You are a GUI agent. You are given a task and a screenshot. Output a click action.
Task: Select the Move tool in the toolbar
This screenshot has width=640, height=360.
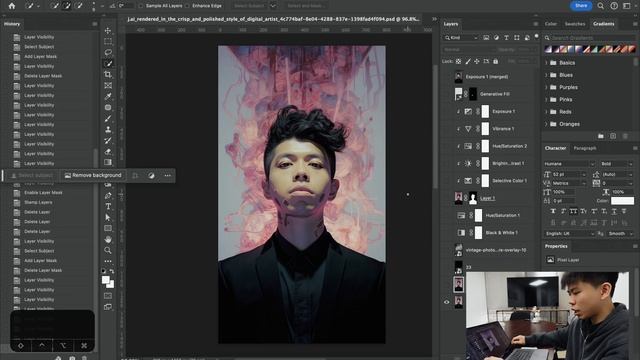tap(108, 31)
